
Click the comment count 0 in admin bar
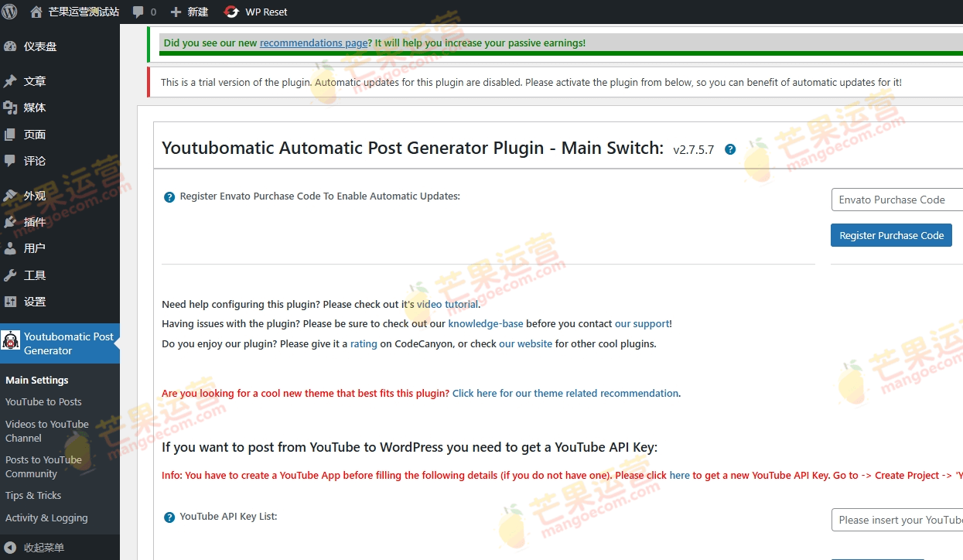[153, 12]
